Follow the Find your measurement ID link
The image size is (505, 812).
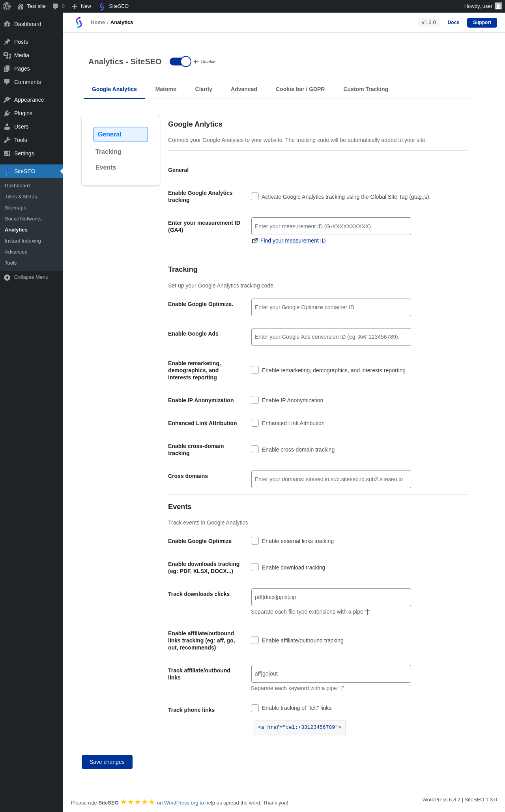[293, 241]
